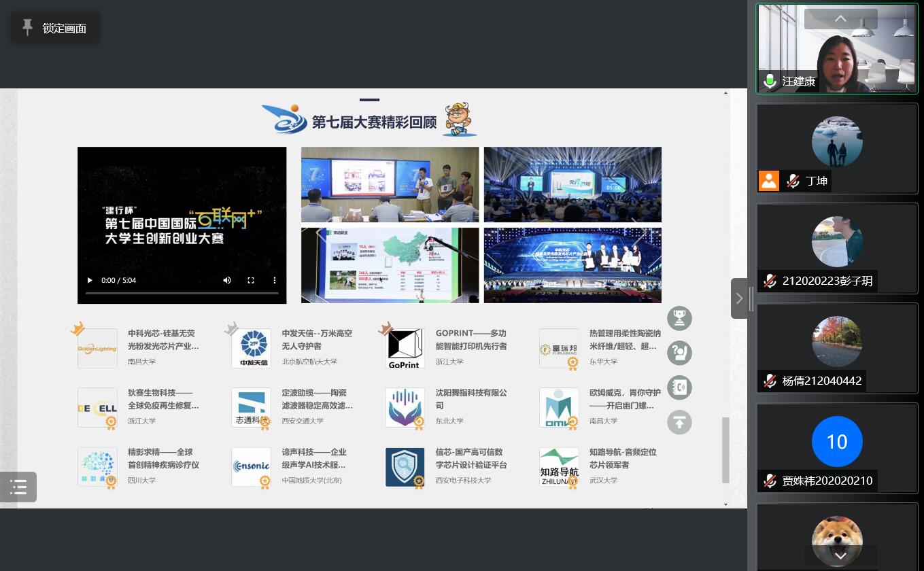Toggle muted microphone for 丁坤

(793, 181)
